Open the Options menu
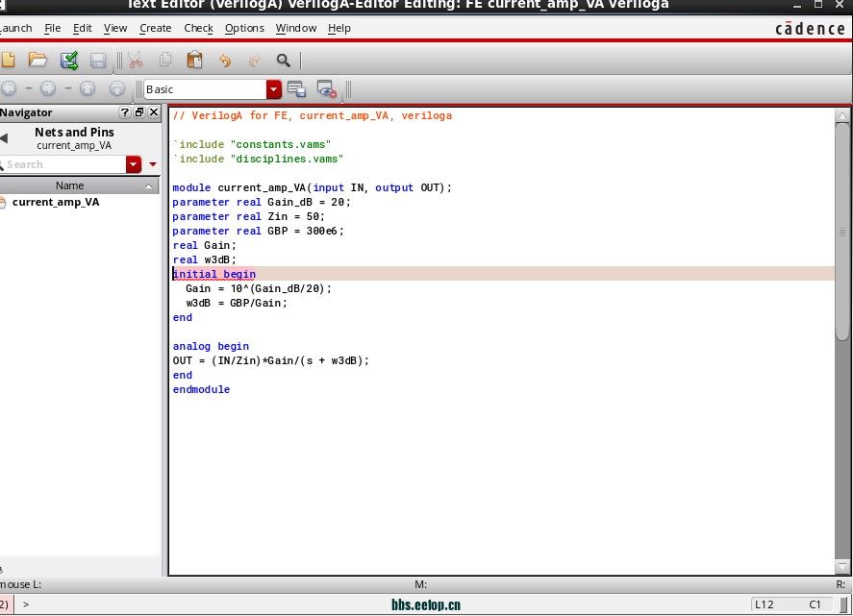The width and height of the screenshot is (853, 616). (244, 28)
